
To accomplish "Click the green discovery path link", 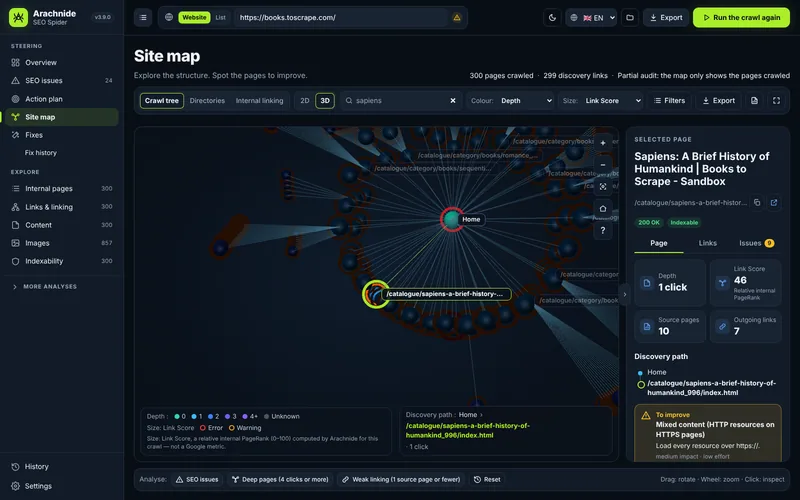I will 467,431.
